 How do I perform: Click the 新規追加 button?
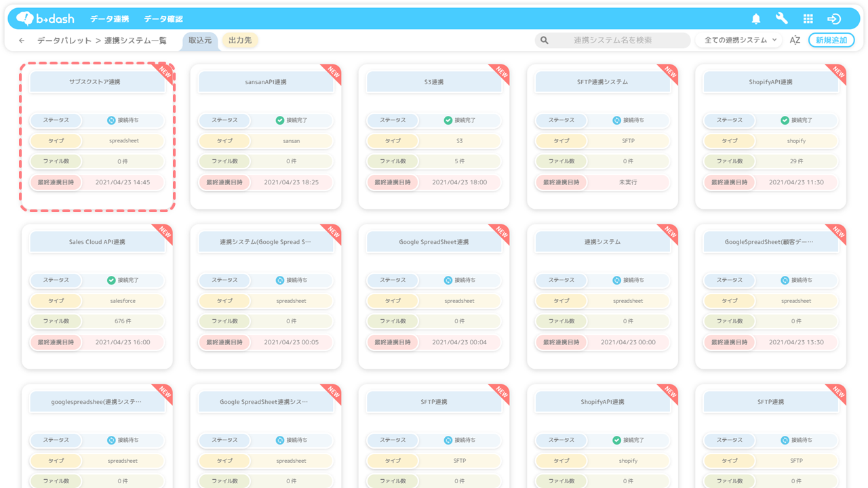pyautogui.click(x=831, y=41)
